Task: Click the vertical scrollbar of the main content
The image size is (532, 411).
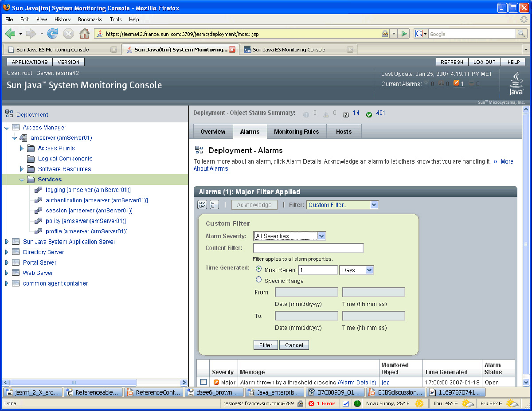Action: coord(526,246)
